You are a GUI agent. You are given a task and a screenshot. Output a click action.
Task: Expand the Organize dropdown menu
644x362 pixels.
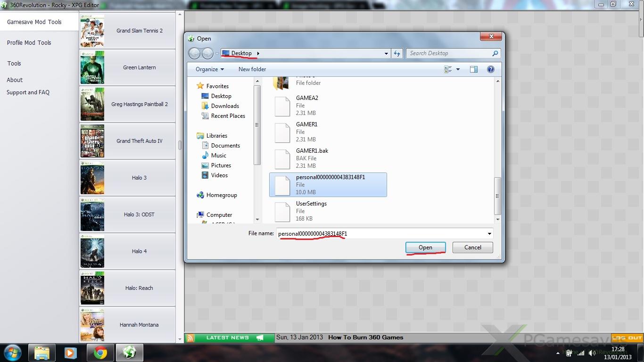point(210,69)
